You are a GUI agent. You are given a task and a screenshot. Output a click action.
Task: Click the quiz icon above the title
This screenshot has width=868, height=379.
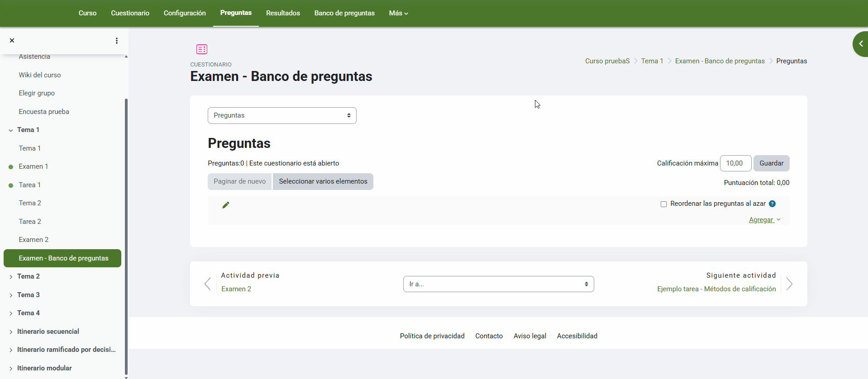click(x=202, y=49)
